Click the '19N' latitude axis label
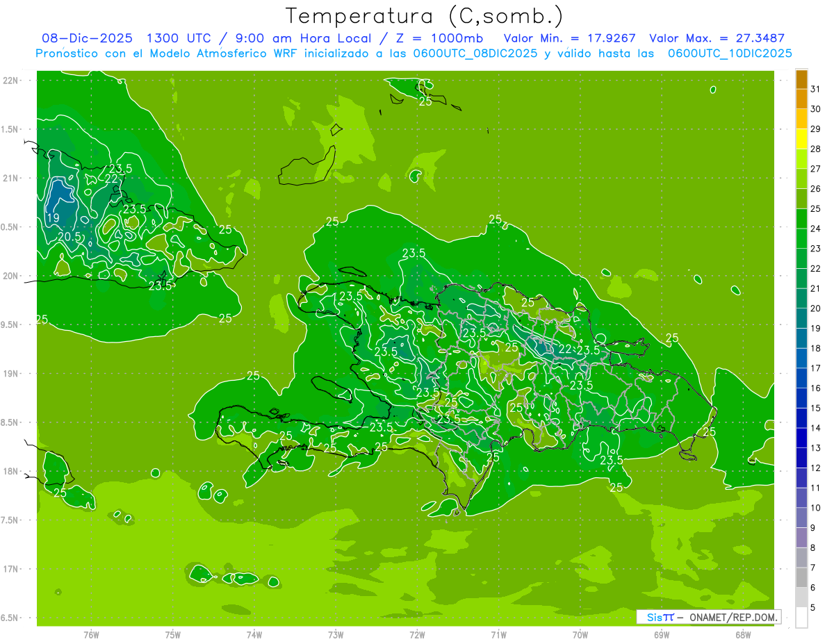This screenshot has height=644, width=834. 11,374
